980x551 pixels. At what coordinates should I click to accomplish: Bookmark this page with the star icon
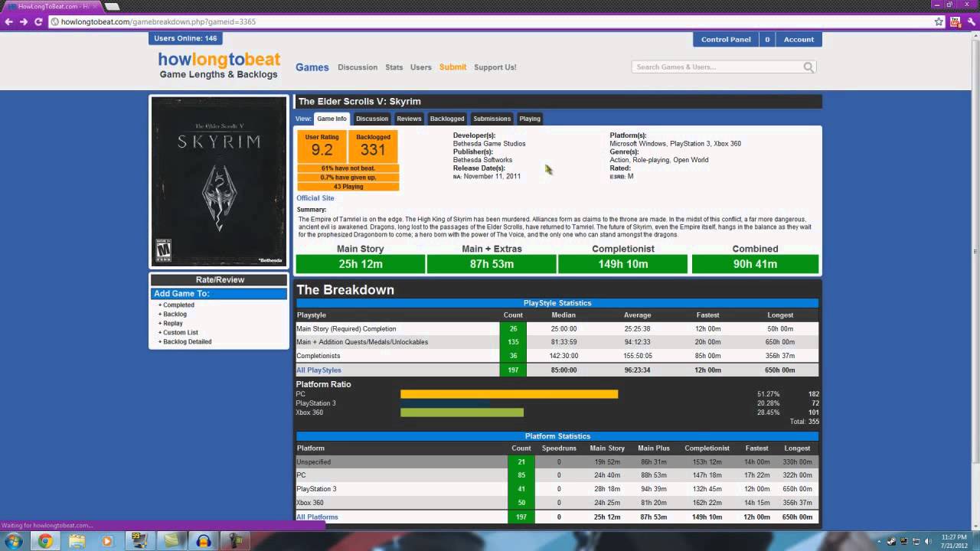[939, 22]
